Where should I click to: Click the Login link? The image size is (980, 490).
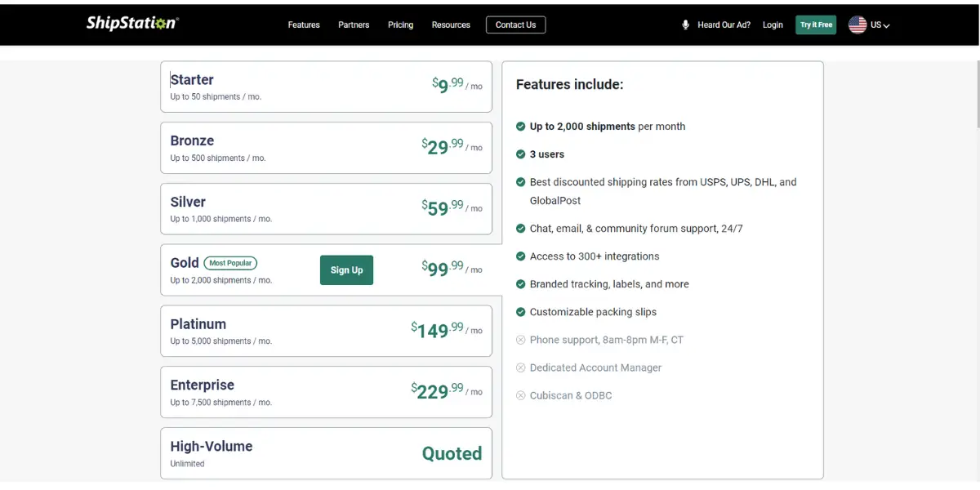click(x=773, y=24)
